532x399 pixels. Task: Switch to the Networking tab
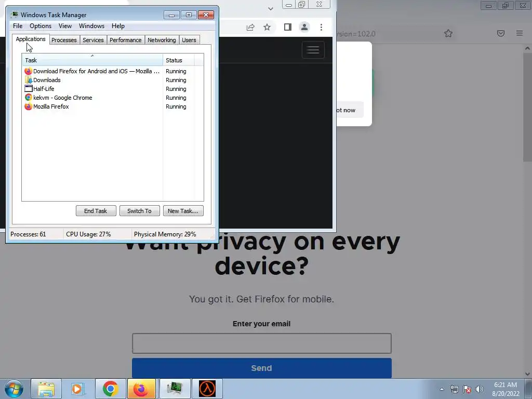coord(162,40)
